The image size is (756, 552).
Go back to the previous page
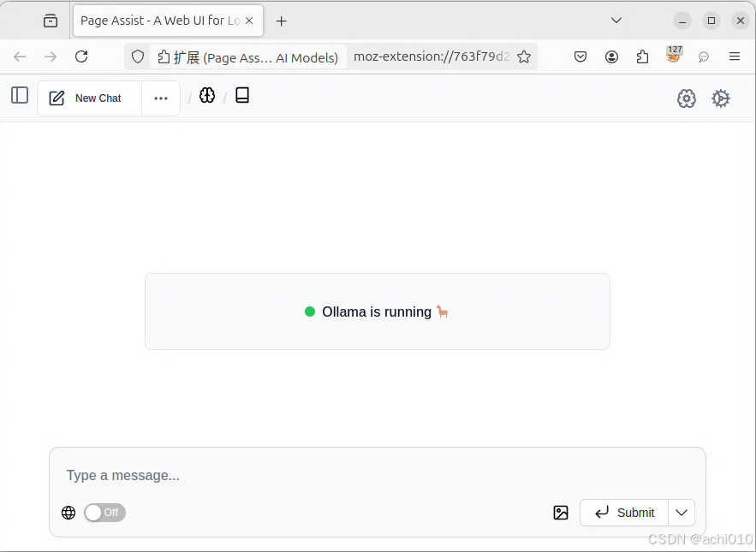(x=20, y=56)
